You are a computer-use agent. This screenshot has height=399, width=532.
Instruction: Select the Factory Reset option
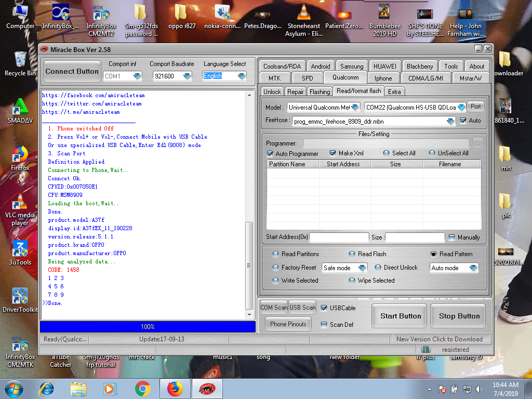[276, 268]
